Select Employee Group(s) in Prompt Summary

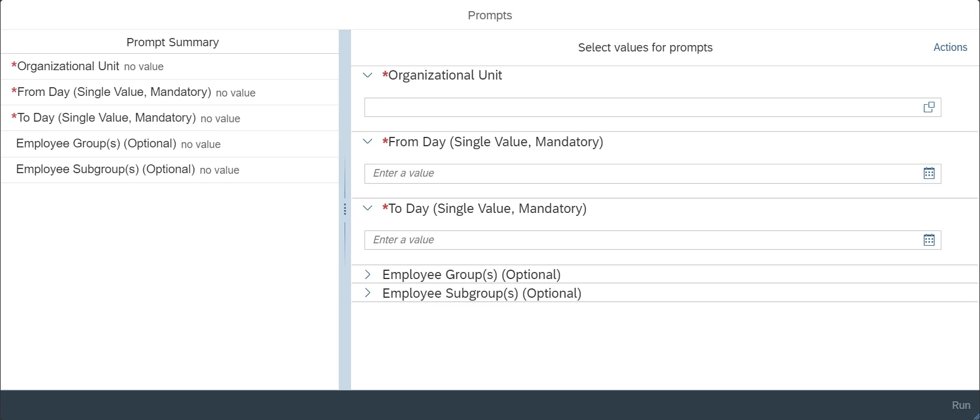pos(118,144)
